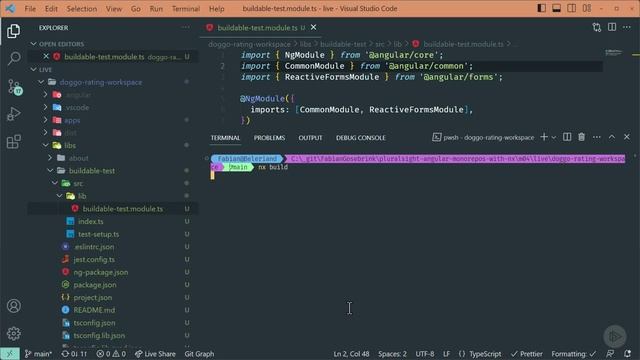This screenshot has height=360, width=640.
Task: Open Git Graph from status bar
Action: pyautogui.click(x=199, y=354)
